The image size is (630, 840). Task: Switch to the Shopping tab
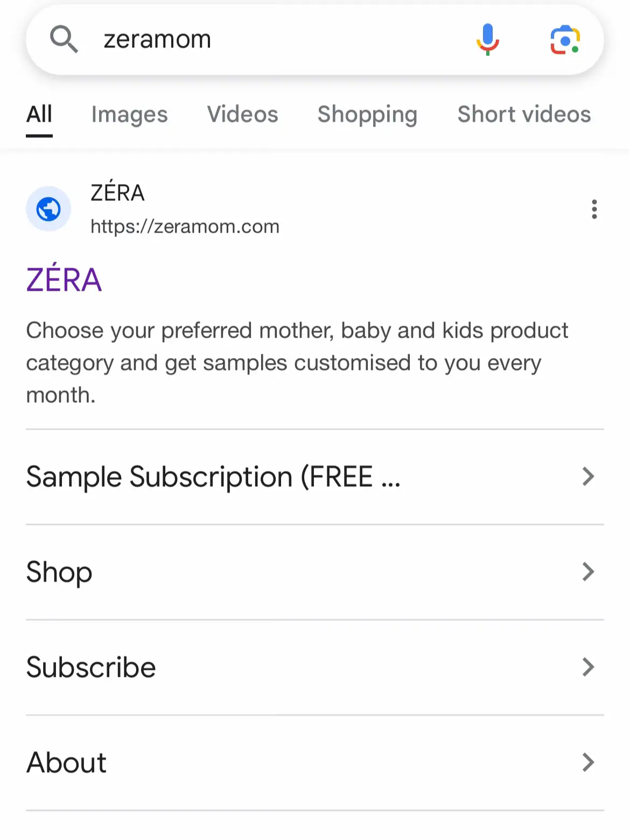tap(367, 115)
